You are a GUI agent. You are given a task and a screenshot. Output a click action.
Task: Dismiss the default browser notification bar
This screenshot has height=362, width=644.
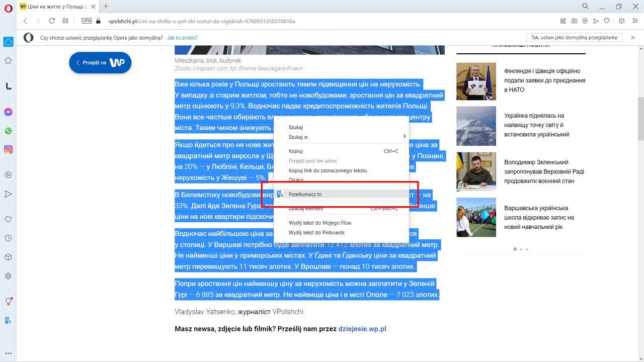tap(633, 38)
